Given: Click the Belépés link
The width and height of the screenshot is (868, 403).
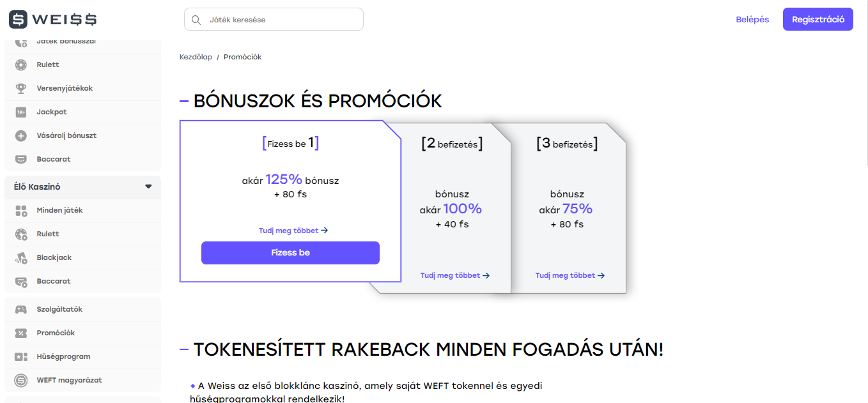Looking at the screenshot, I should (x=752, y=19).
